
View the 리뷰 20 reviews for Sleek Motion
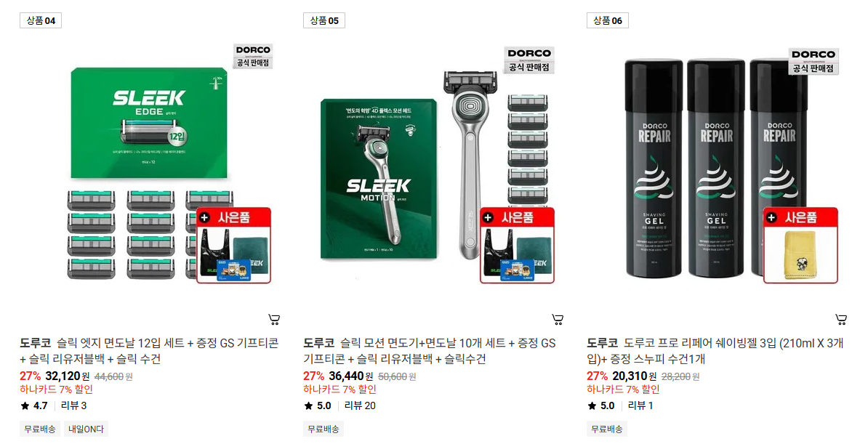(x=360, y=405)
